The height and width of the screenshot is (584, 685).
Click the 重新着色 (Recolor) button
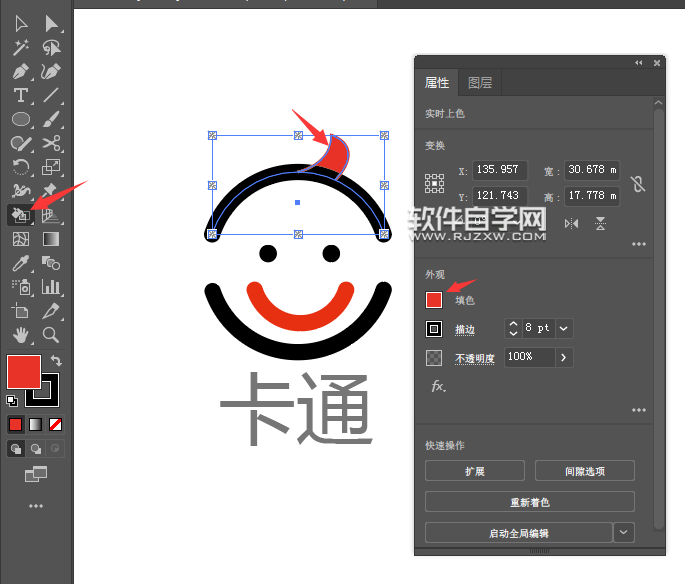pos(529,502)
